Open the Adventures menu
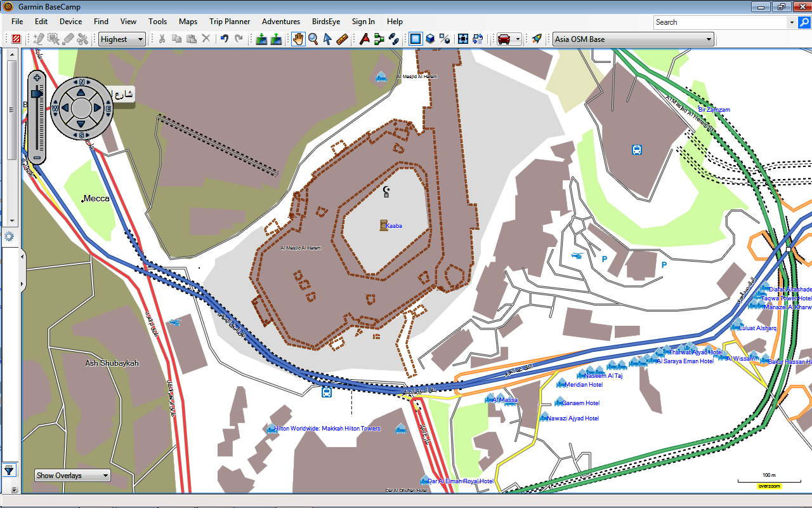This screenshot has height=508, width=812. pyautogui.click(x=281, y=22)
